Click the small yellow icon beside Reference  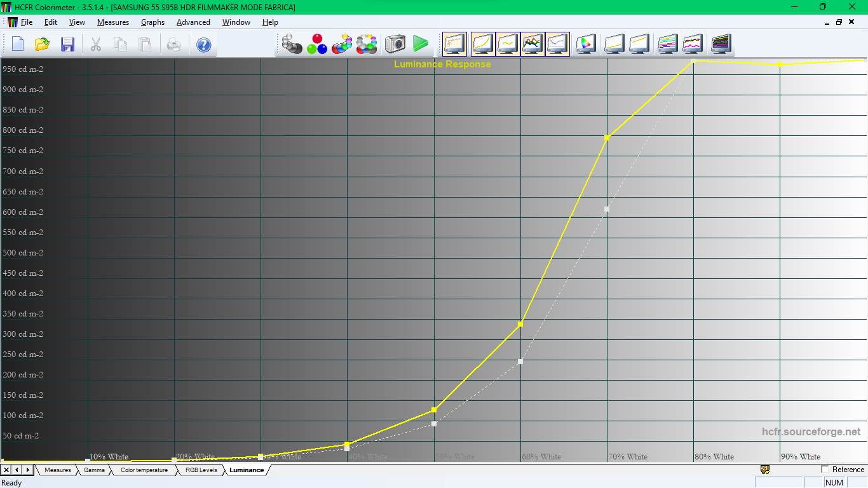765,470
